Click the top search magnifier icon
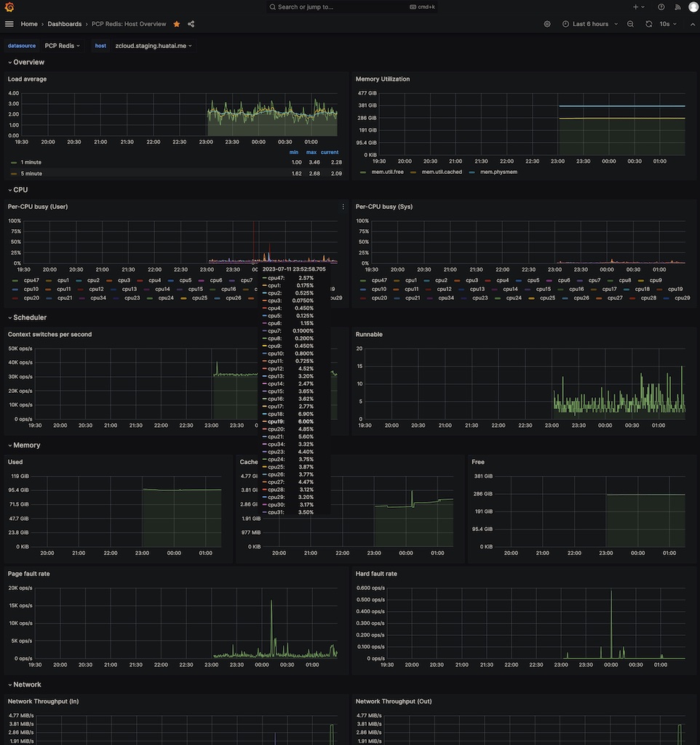 272,7
